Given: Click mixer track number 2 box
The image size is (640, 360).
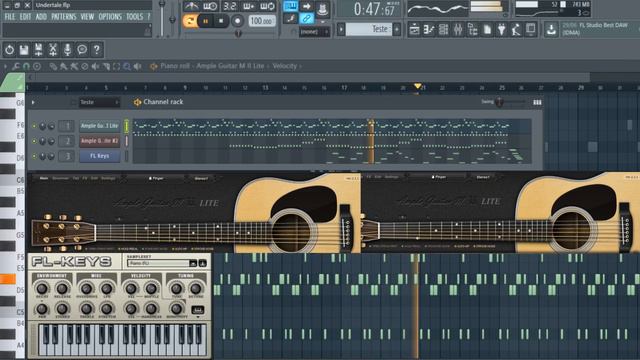Looking at the screenshot, I should 67,141.
